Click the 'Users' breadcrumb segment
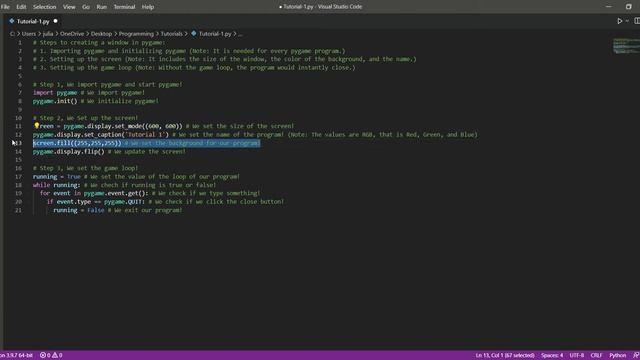This screenshot has width=640, height=360. click(29, 34)
